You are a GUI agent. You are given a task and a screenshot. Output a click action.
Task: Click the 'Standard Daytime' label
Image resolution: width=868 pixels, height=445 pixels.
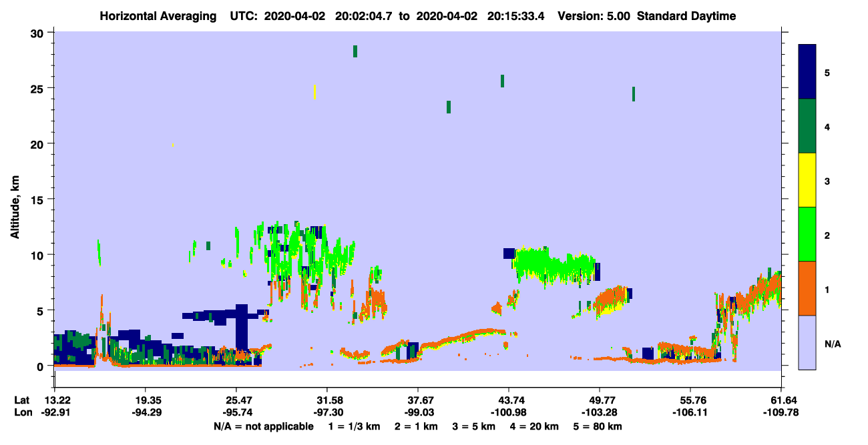coord(686,16)
